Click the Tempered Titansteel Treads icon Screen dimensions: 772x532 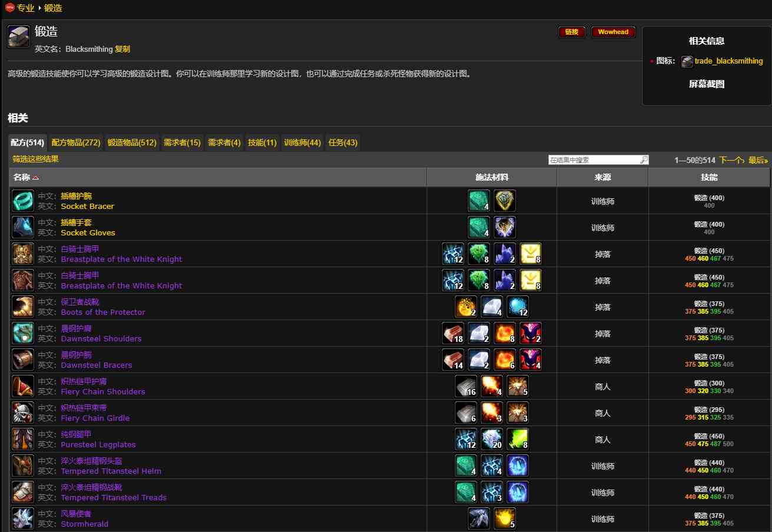23,492
